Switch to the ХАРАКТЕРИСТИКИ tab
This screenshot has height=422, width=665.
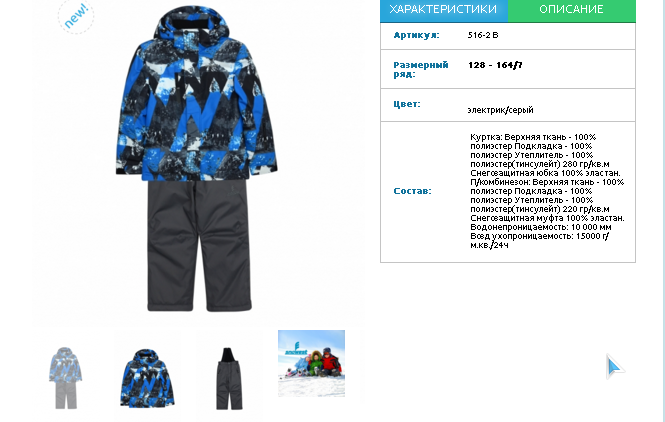click(444, 10)
